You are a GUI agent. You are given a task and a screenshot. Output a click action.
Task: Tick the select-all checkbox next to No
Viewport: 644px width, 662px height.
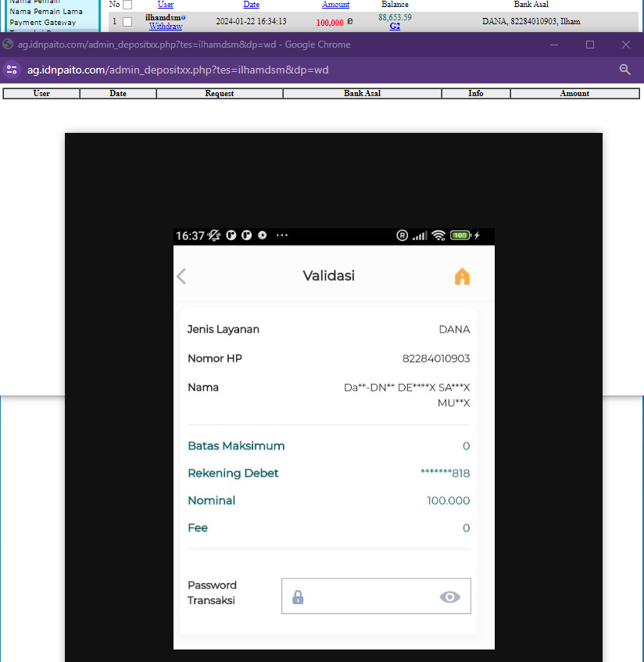tap(127, 5)
